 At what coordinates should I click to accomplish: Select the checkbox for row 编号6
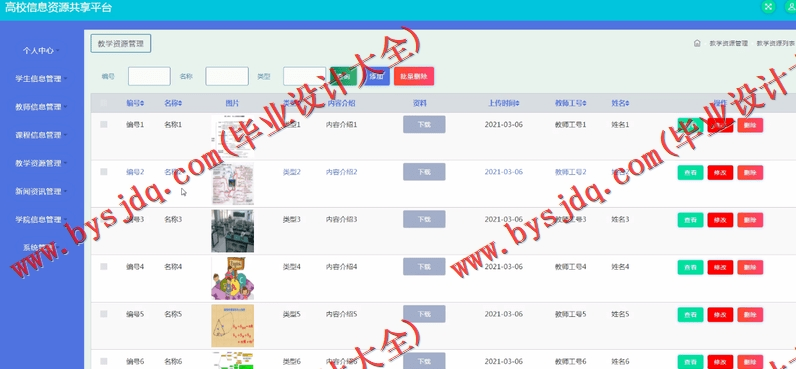[104, 361]
